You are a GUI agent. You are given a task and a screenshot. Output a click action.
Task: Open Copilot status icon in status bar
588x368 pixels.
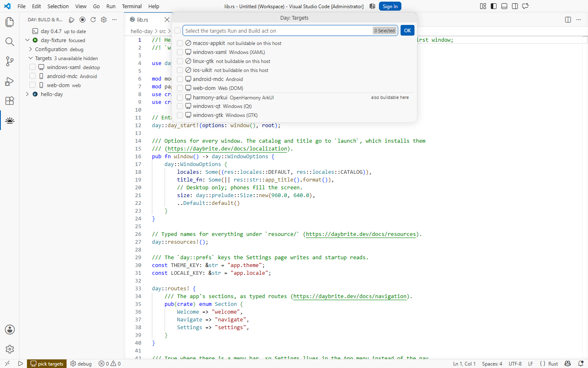click(x=568, y=364)
